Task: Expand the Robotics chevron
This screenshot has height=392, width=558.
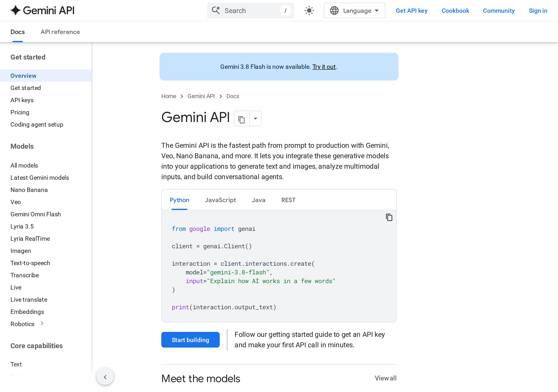Action: pyautogui.click(x=42, y=323)
